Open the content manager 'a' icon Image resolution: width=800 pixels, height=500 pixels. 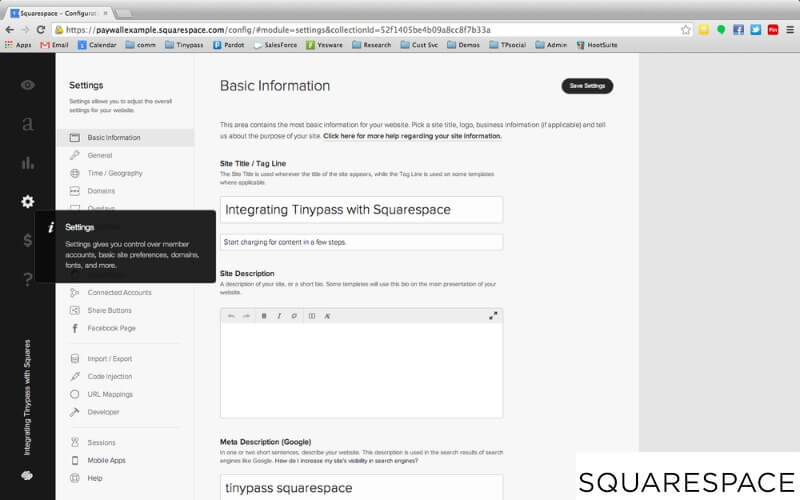click(x=28, y=123)
